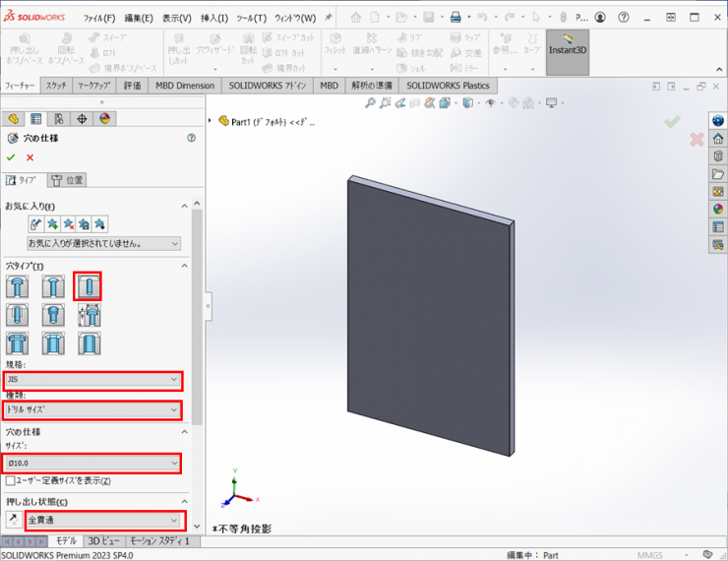
Task: Click the Zoom to Fit magnifier icon
Action: tap(370, 103)
